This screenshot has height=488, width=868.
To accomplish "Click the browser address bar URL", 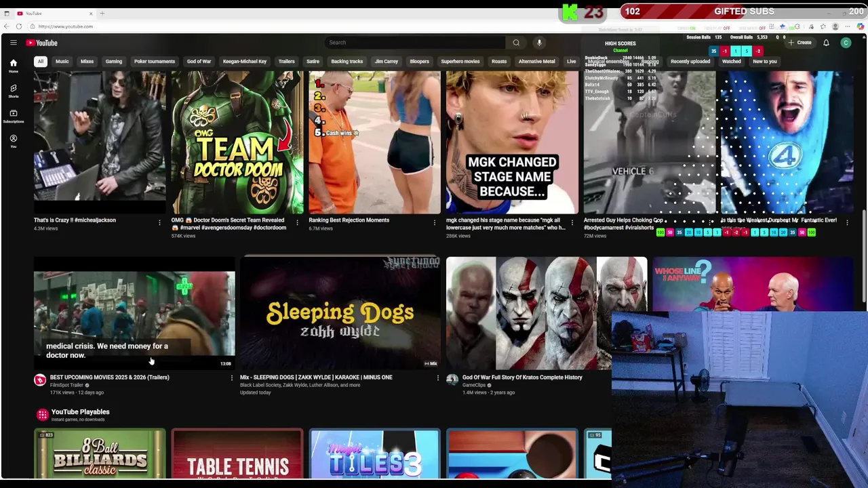I will point(66,26).
